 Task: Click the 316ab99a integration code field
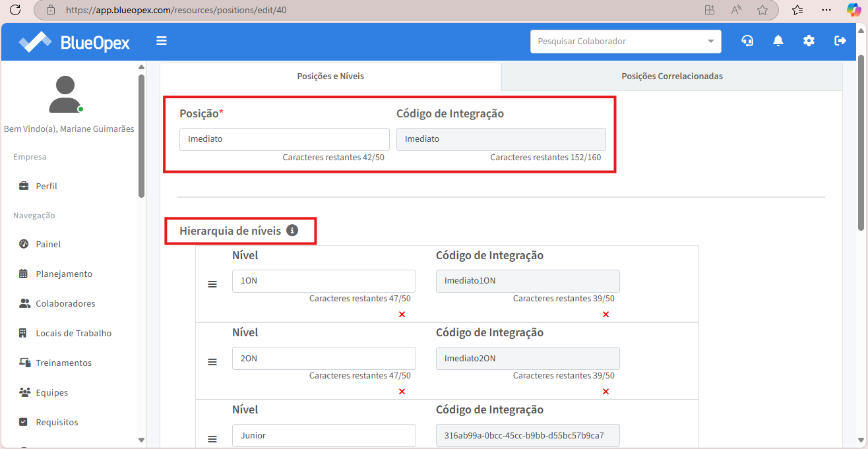[x=528, y=435]
